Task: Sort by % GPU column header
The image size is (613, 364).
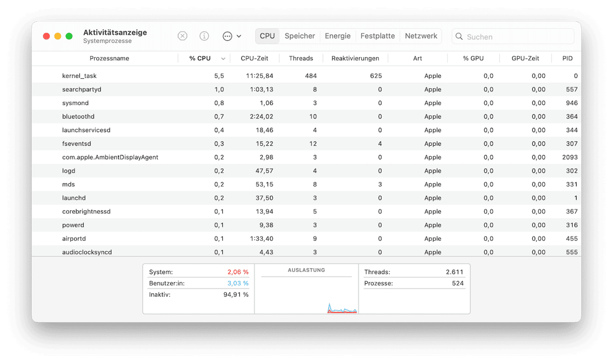Action: tap(473, 58)
